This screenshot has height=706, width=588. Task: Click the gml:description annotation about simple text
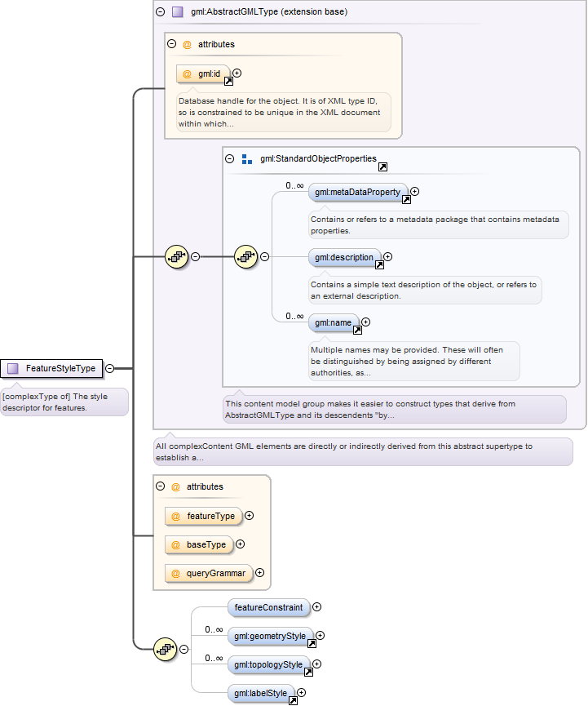click(x=425, y=290)
